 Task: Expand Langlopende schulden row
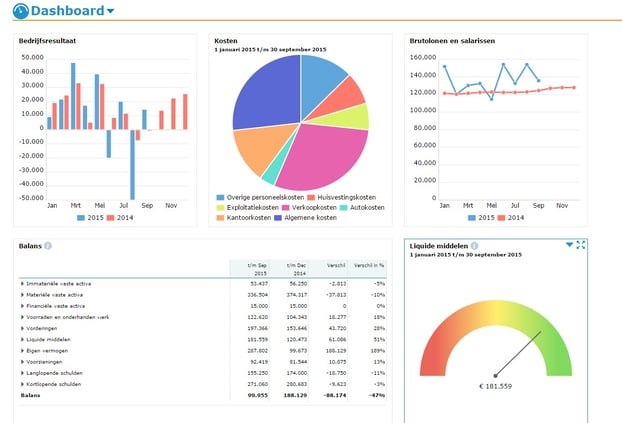click(x=22, y=373)
